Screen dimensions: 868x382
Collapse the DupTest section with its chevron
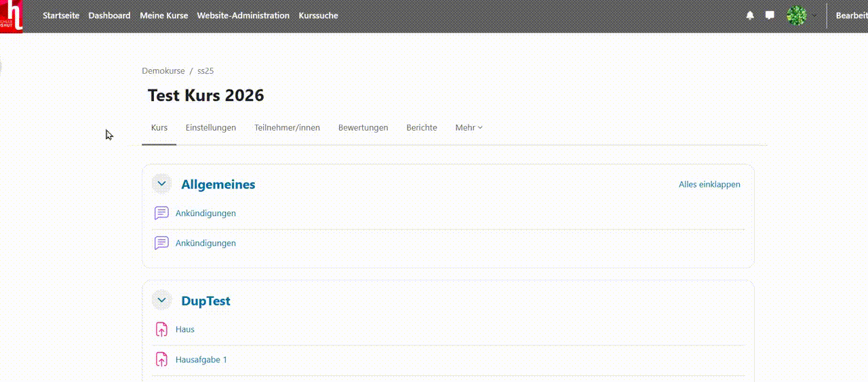click(161, 301)
